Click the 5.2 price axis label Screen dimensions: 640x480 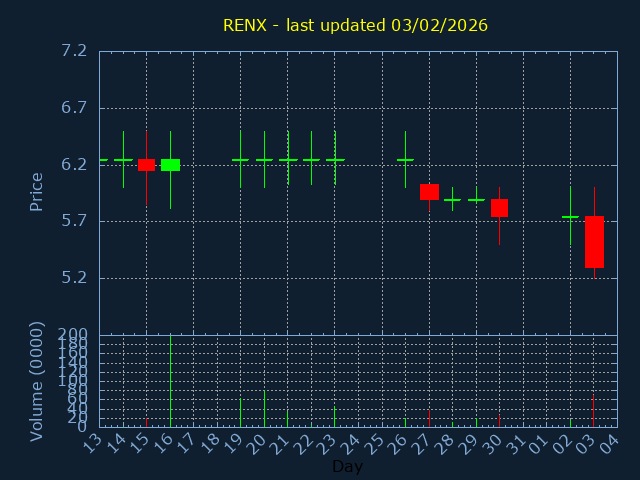click(x=73, y=278)
